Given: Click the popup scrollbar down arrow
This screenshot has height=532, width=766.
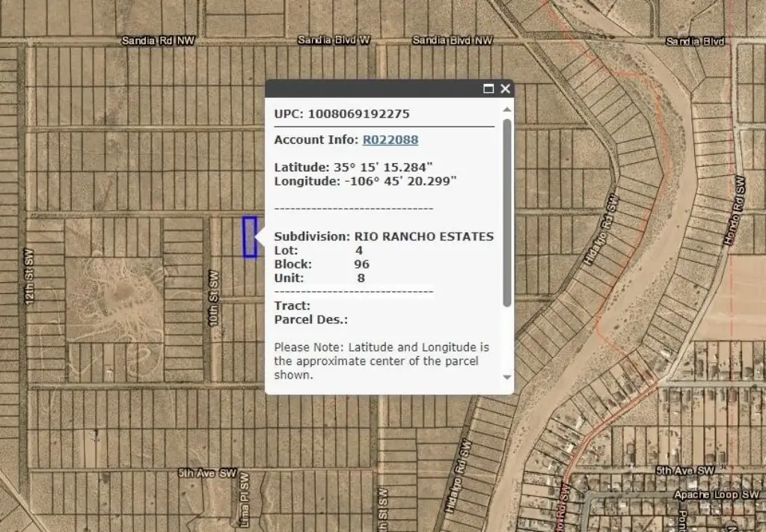Looking at the screenshot, I should pyautogui.click(x=507, y=378).
